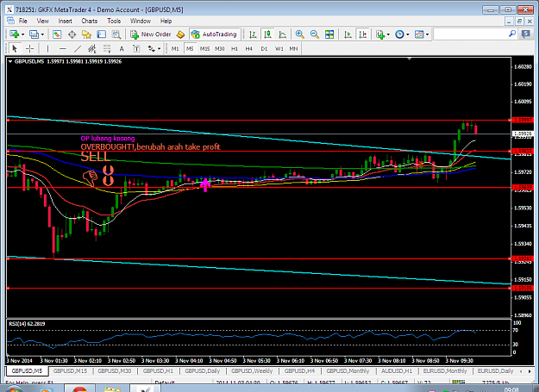539x392 pixels.
Task: Open the Window menu
Action: [x=141, y=21]
